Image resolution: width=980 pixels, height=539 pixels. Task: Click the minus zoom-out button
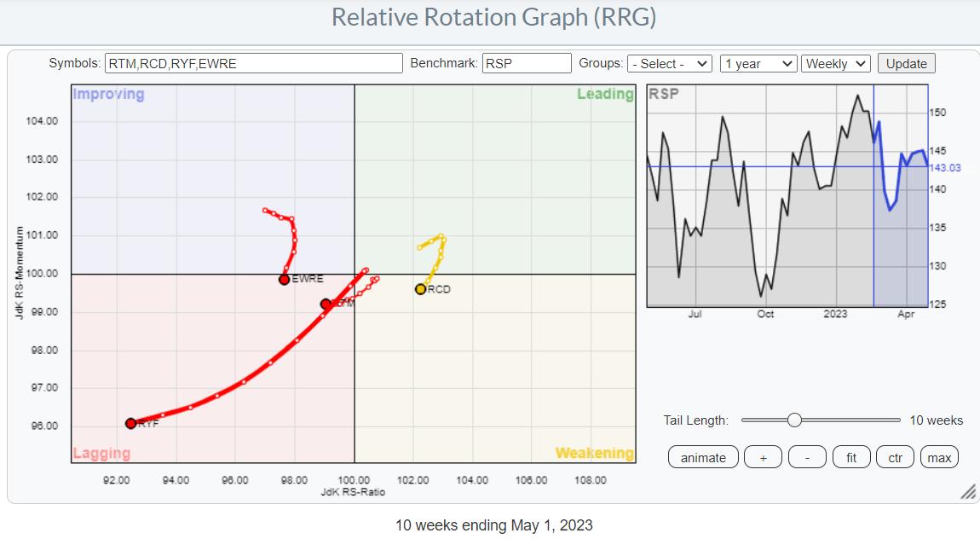tap(807, 457)
